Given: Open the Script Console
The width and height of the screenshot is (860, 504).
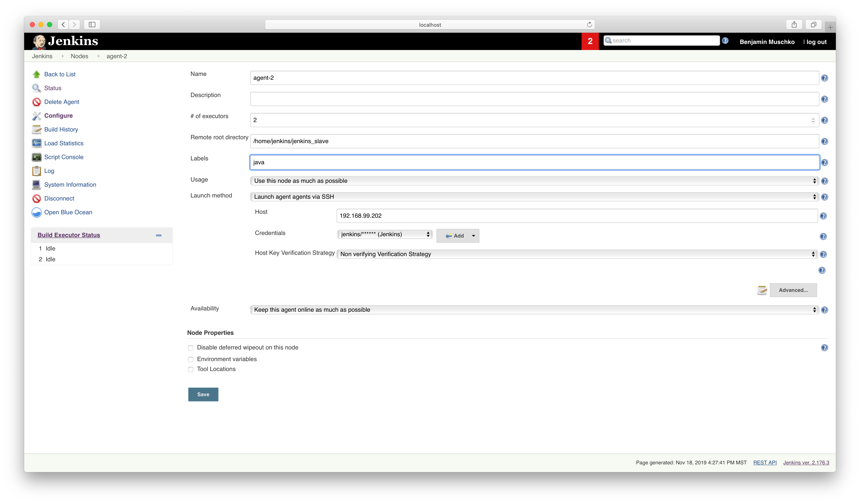Looking at the screenshot, I should (64, 157).
